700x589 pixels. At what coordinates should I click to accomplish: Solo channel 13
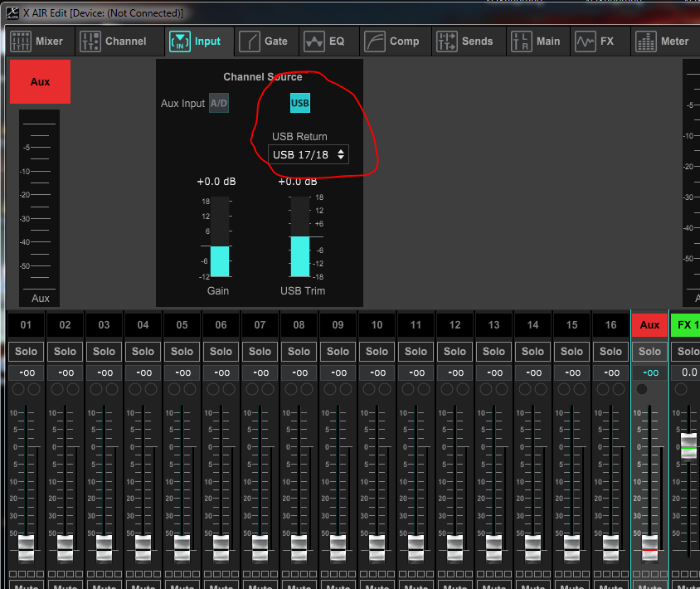[x=493, y=352]
